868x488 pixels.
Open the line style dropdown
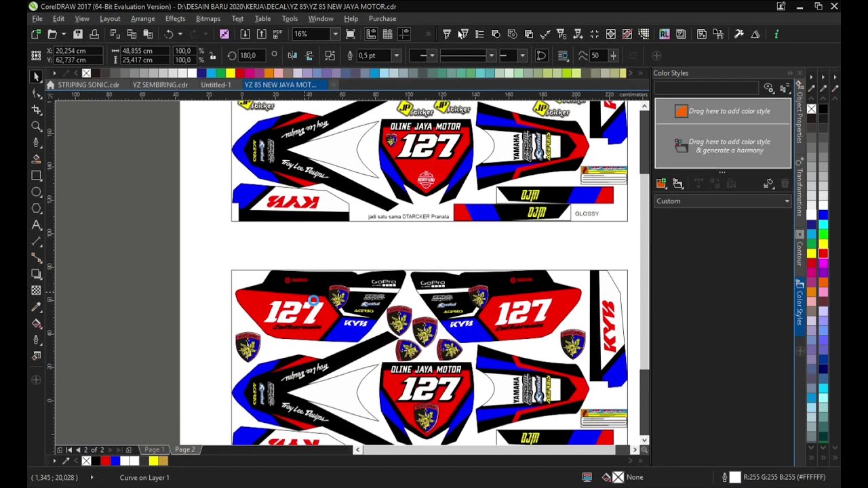coord(492,56)
